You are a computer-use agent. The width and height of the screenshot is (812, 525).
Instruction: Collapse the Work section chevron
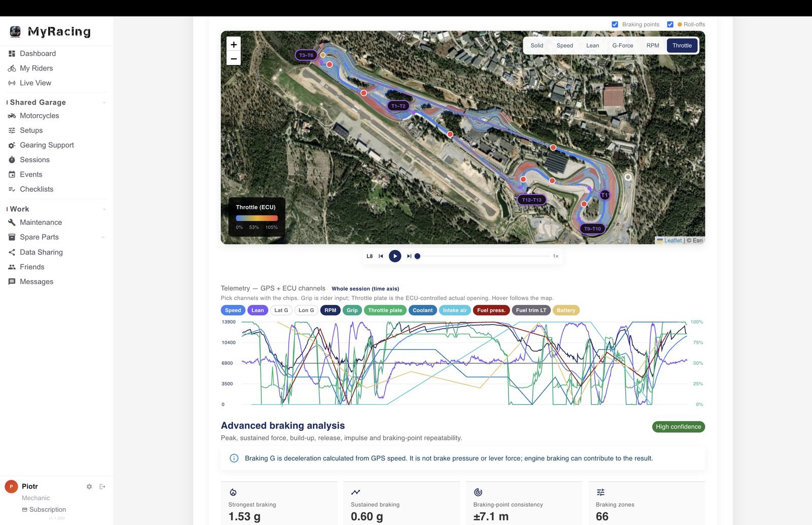coord(104,209)
